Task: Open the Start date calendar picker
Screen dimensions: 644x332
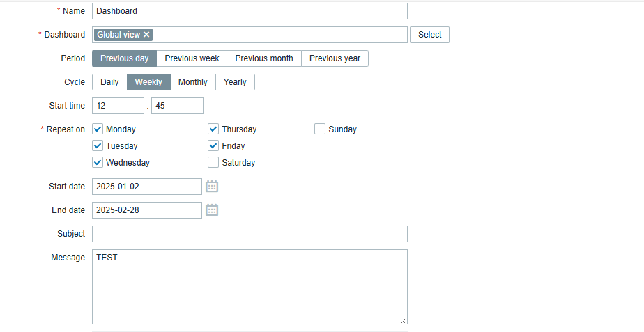Action: [x=211, y=187]
